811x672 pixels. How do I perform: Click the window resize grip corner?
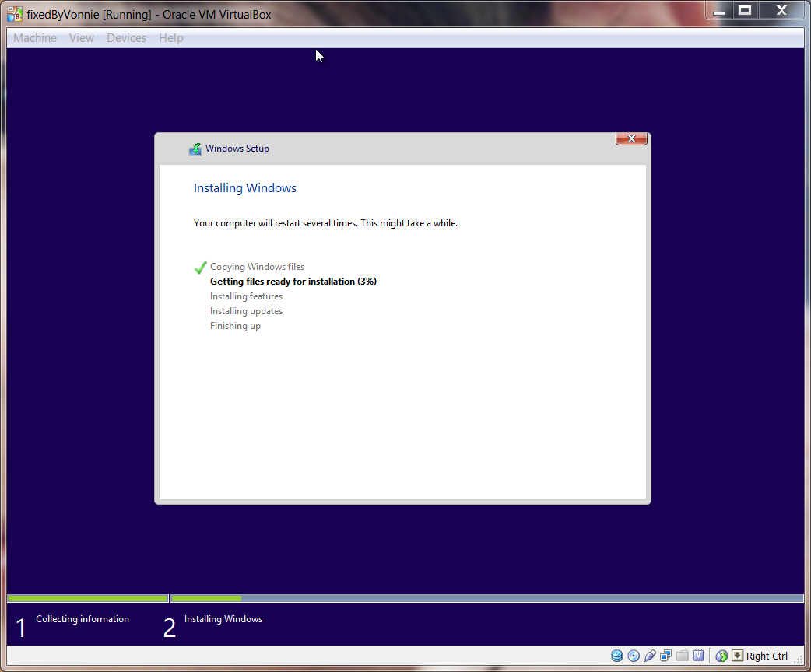799,659
